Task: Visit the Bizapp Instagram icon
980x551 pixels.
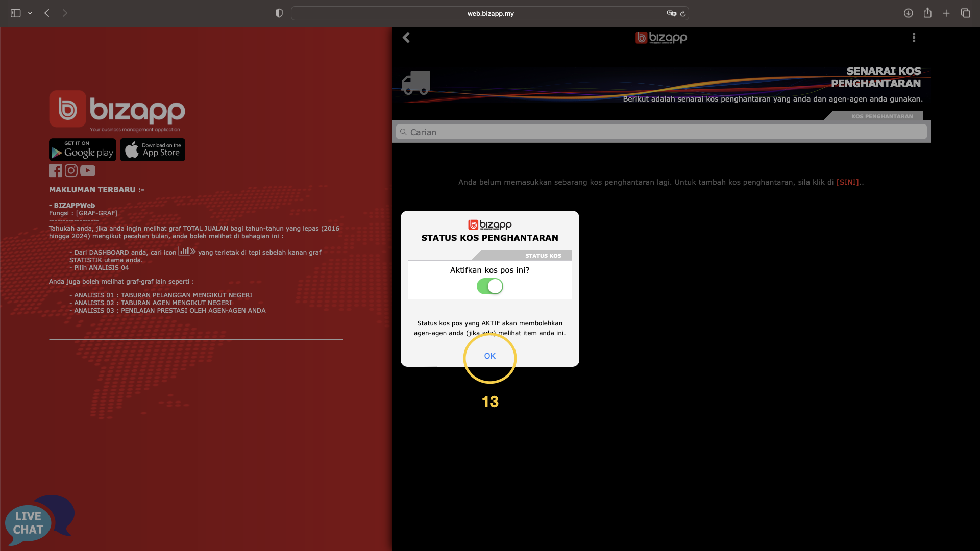Action: 71,170
